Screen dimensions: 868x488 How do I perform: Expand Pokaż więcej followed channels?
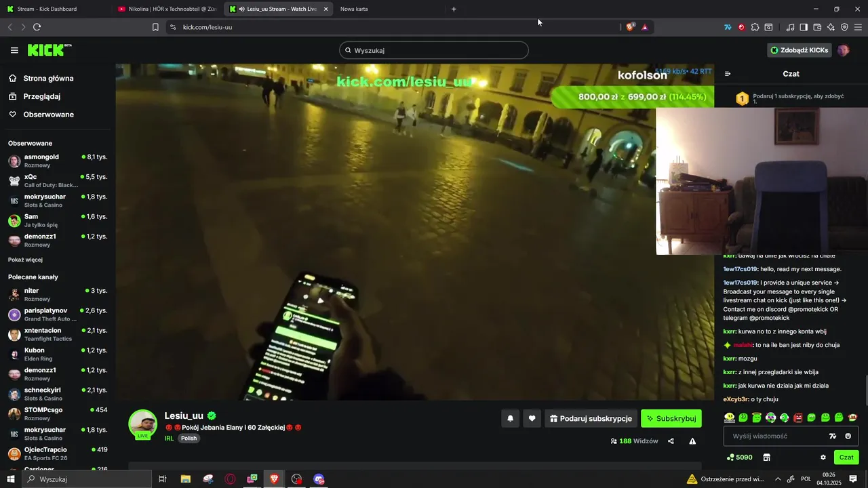(25, 260)
